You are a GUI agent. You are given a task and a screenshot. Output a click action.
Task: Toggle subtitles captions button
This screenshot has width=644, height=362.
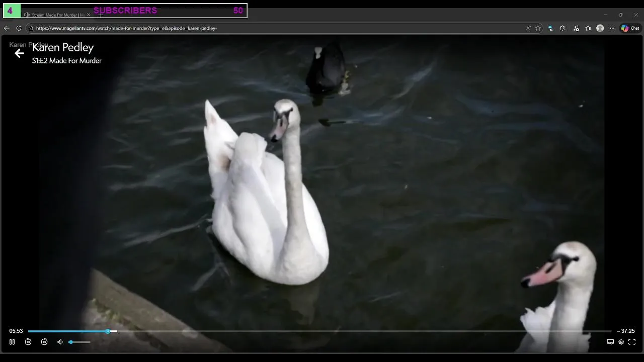(x=610, y=342)
